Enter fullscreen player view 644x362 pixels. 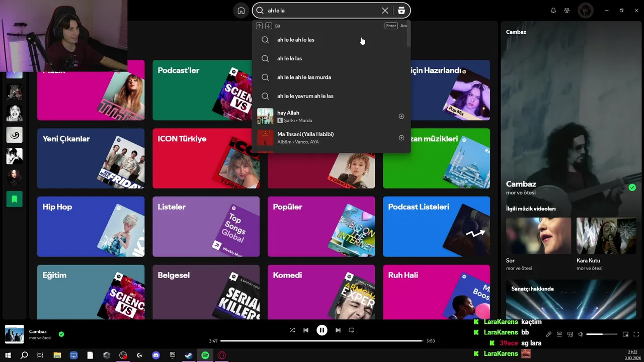click(636, 334)
